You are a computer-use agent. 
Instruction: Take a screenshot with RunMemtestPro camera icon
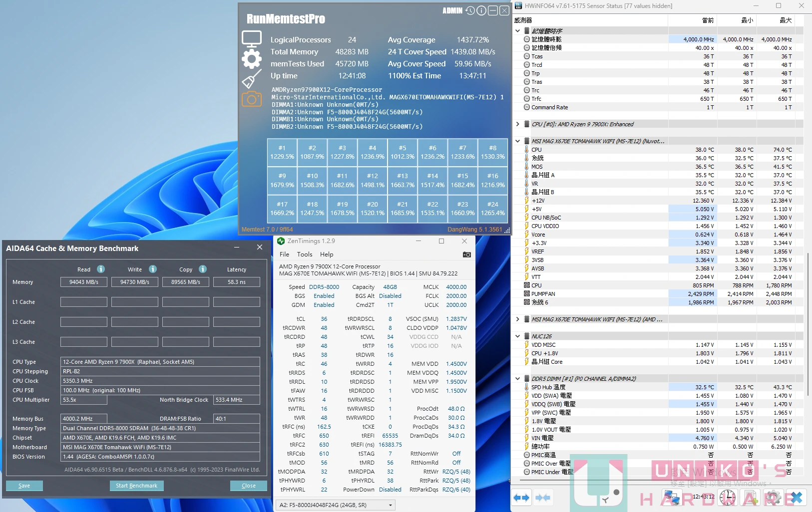252,99
